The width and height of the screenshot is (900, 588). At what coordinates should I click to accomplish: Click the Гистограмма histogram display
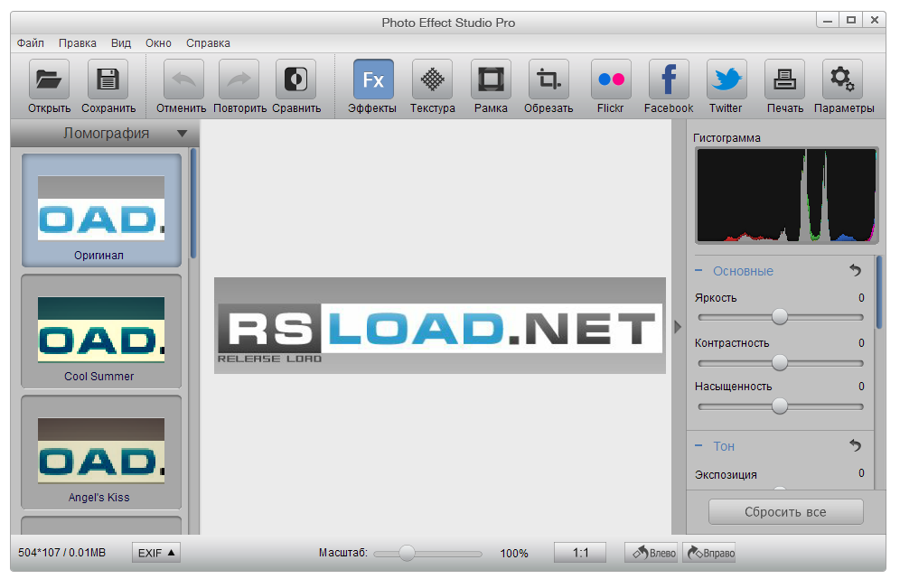coord(786,195)
